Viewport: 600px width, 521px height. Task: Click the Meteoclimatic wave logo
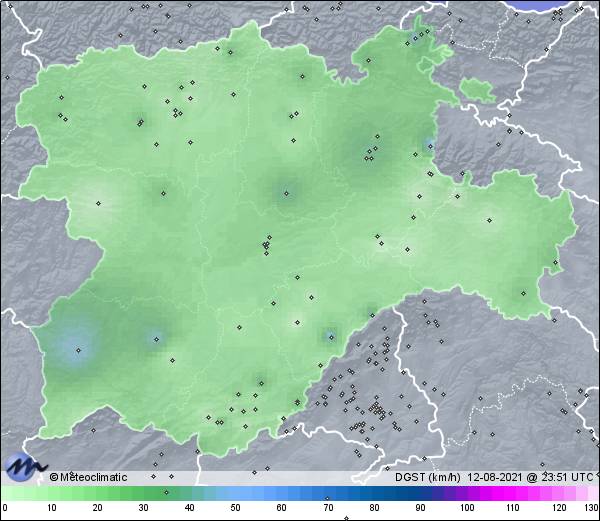click(26, 467)
